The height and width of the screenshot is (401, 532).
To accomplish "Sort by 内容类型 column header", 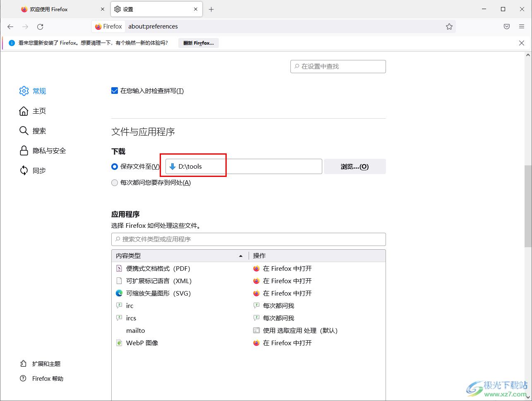I will pos(180,256).
